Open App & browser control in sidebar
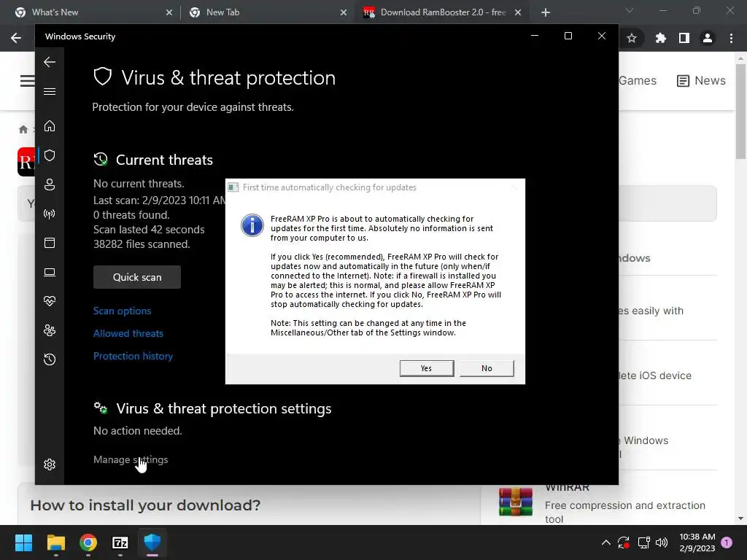 pos(50,243)
